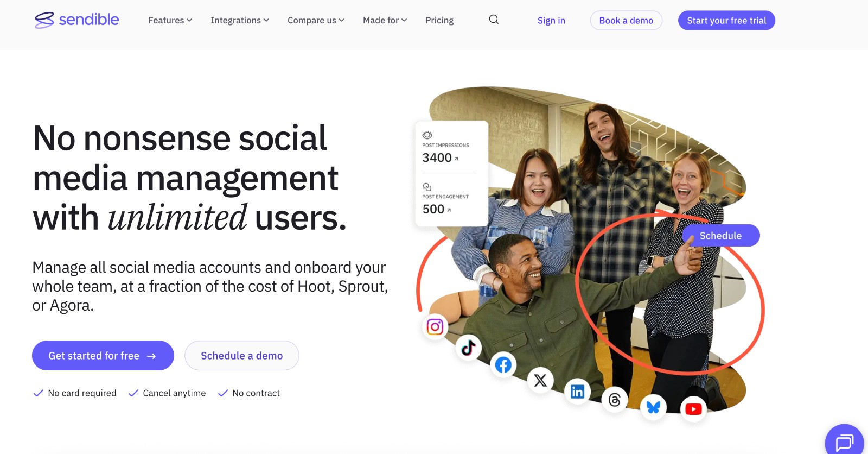Screen dimensions: 868x454
Task: Open the search magnifier icon
Action: coord(494,20)
